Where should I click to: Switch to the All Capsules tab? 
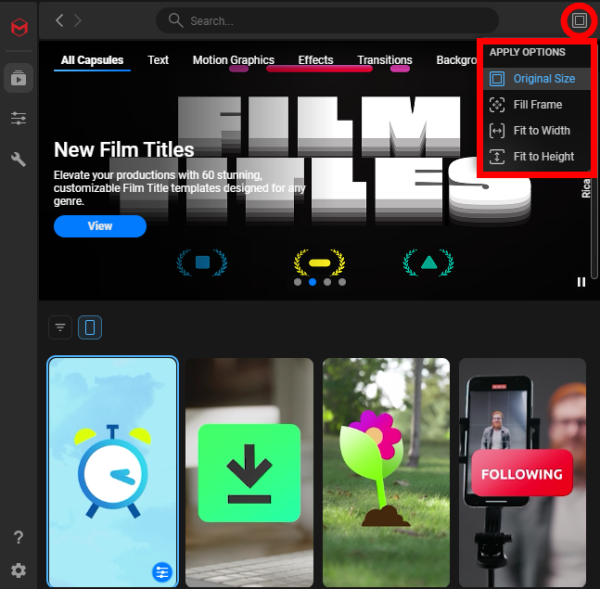pyautogui.click(x=92, y=60)
